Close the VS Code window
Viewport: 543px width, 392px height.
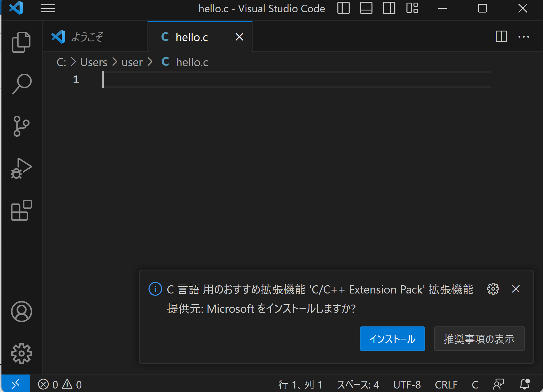pyautogui.click(x=523, y=8)
